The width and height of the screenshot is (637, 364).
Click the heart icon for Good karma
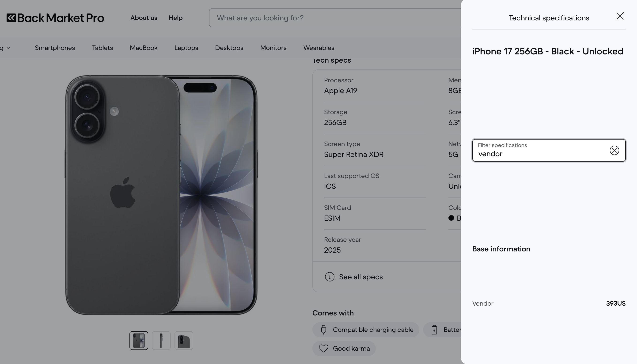323,349
